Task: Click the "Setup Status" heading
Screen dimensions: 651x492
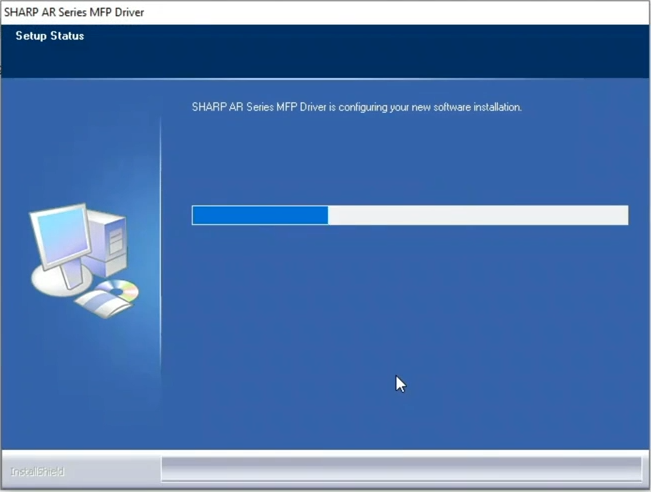Action: (x=50, y=36)
